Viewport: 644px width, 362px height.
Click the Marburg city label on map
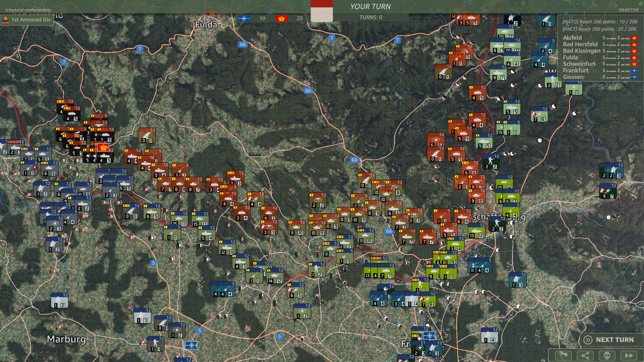tap(66, 339)
